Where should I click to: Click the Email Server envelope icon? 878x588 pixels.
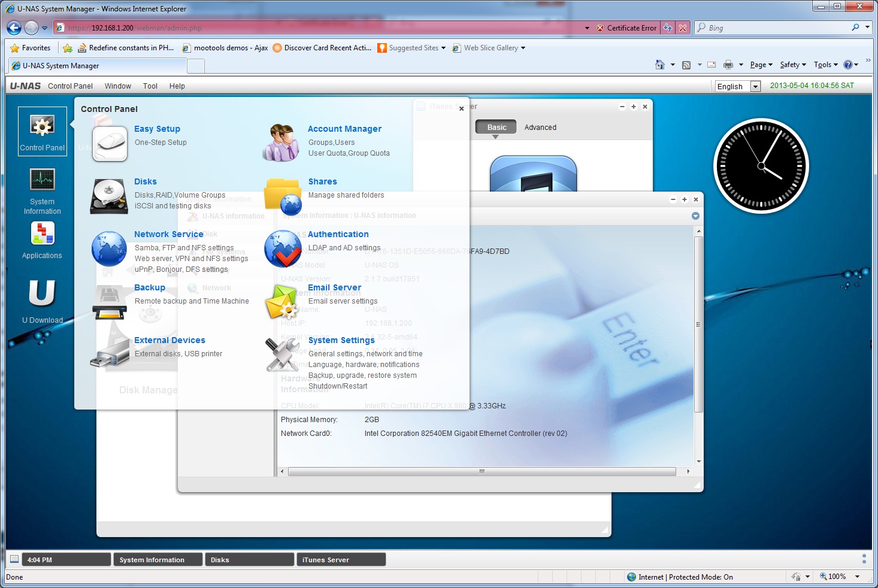[x=281, y=302]
